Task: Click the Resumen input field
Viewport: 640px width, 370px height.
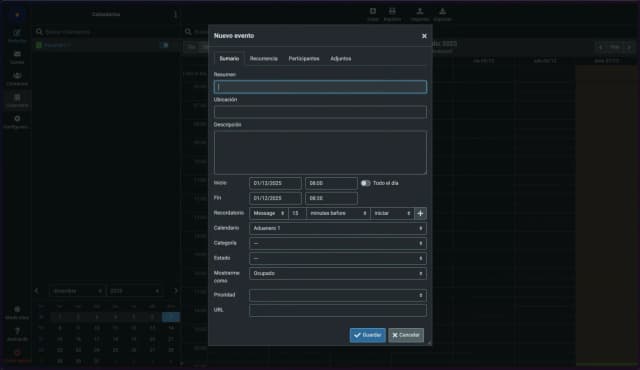Action: tap(320, 87)
